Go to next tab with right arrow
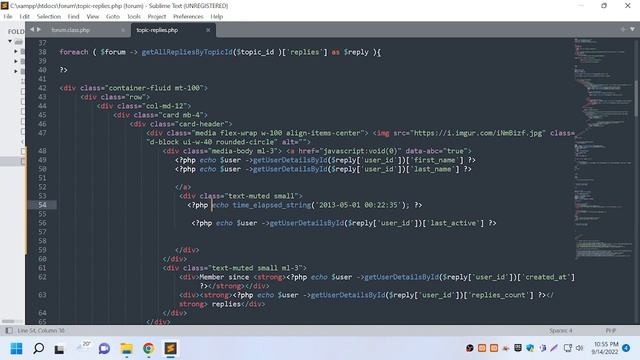 click(39, 29)
